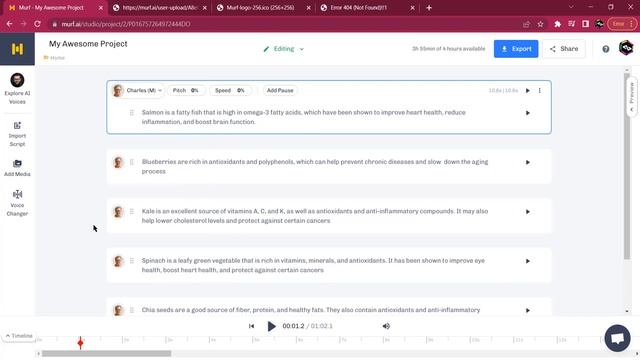Open the live chat support bubble
640x360 pixels.
point(617,338)
